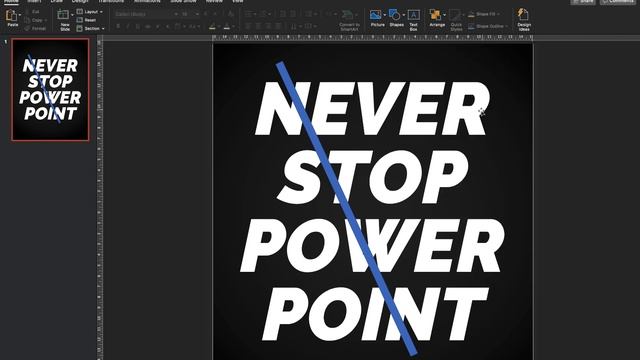Screen dimensions: 640x360
Task: Select the Format painter tool
Action: point(35,29)
